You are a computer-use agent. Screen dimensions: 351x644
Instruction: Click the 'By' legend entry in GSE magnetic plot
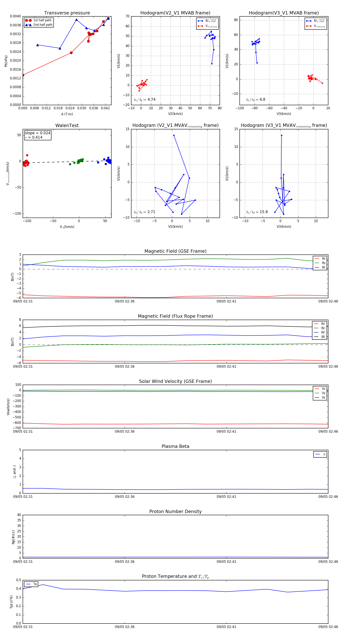point(320,263)
